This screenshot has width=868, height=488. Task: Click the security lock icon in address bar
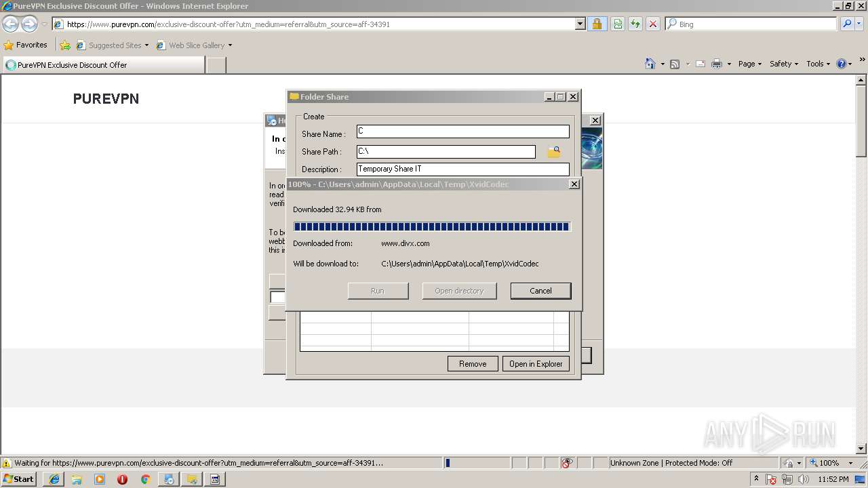(x=597, y=24)
